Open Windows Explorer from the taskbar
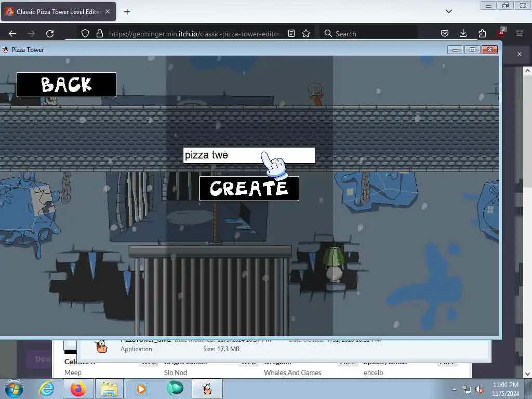The width and height of the screenshot is (532, 399). 109,389
